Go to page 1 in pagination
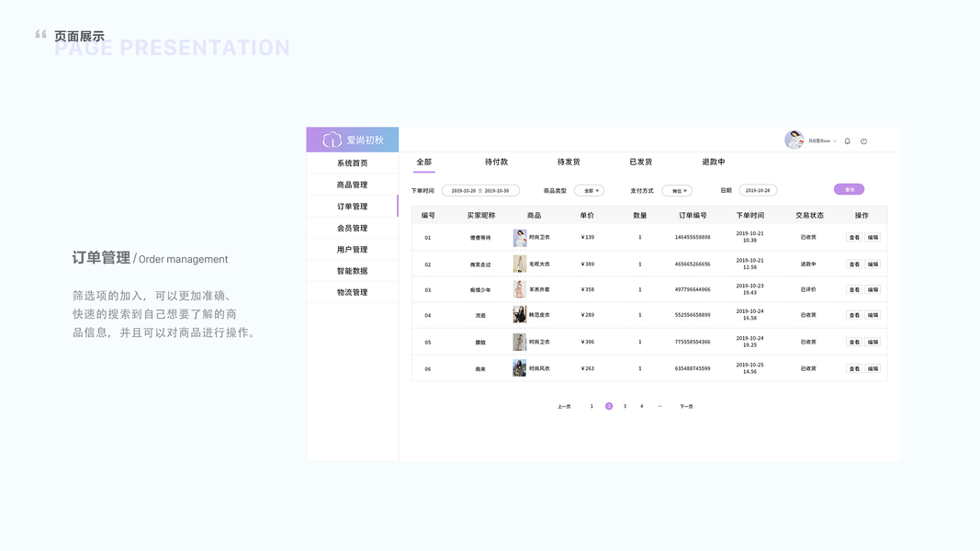Screen dimensions: 980x551 pos(591,407)
